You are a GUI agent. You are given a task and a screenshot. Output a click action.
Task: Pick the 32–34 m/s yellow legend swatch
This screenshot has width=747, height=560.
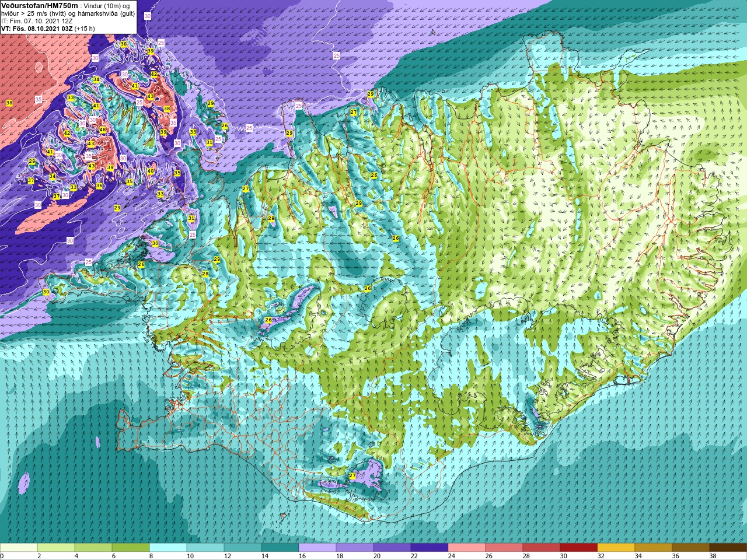click(616, 548)
